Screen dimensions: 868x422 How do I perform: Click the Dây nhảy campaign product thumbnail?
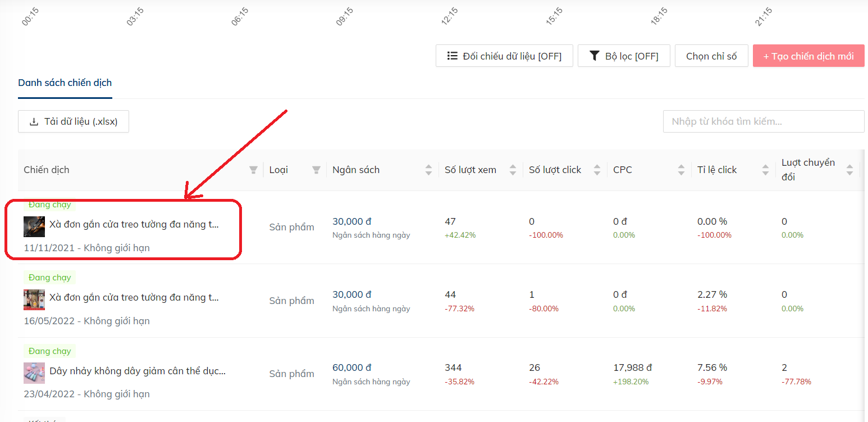tap(34, 373)
